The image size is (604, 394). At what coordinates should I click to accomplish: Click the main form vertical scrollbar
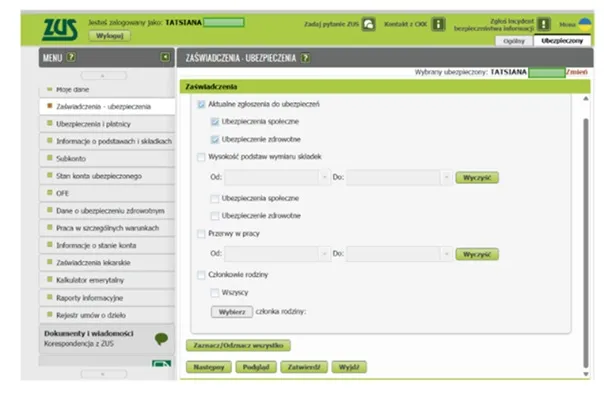point(586,243)
